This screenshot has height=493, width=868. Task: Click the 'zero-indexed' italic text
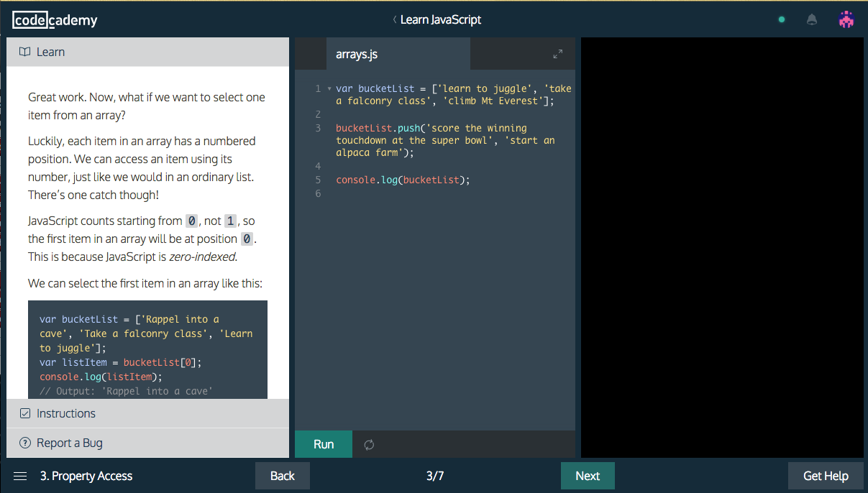point(202,257)
